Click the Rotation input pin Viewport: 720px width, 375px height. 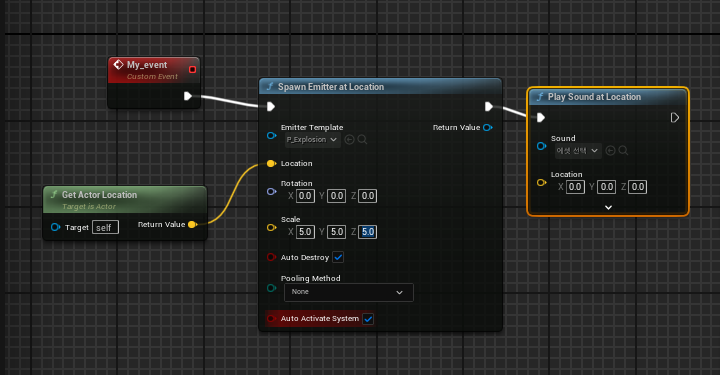[x=271, y=191]
